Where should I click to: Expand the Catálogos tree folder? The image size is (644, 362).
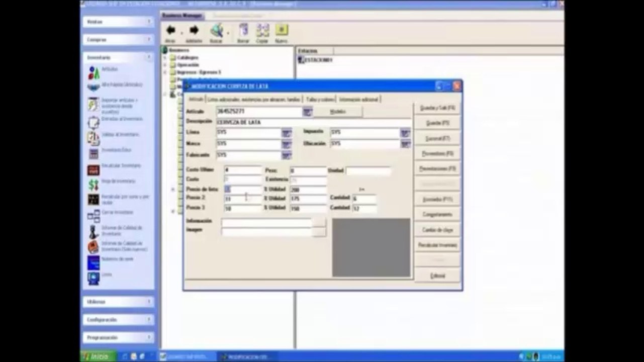coord(164,57)
